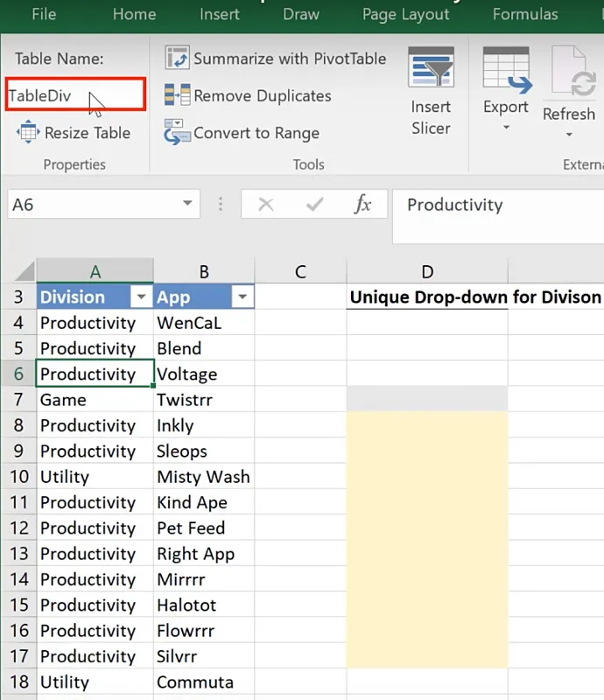Click Remove Duplicates icon
Viewport: 604px width, 700px height.
[x=178, y=96]
